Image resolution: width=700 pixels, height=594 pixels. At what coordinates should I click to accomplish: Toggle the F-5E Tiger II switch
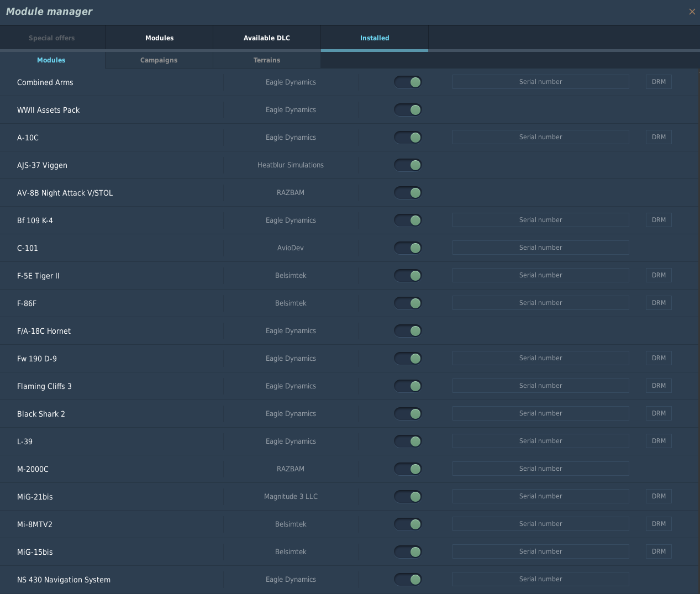pos(408,276)
